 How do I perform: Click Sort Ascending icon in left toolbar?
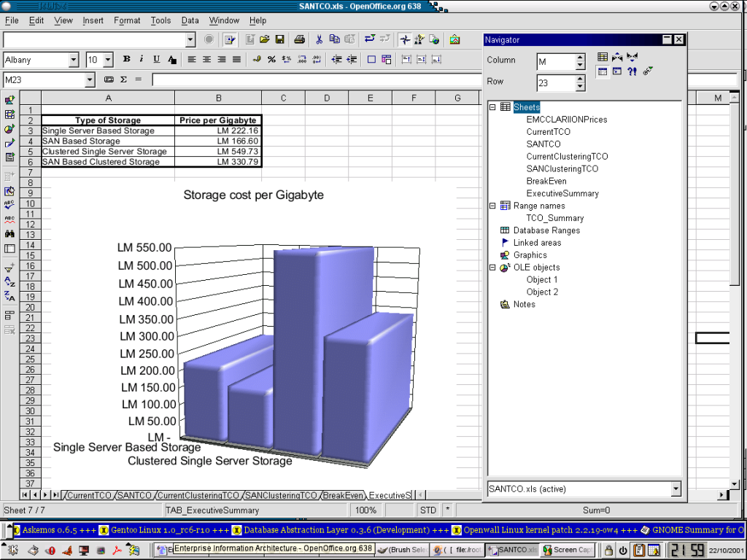point(9,281)
